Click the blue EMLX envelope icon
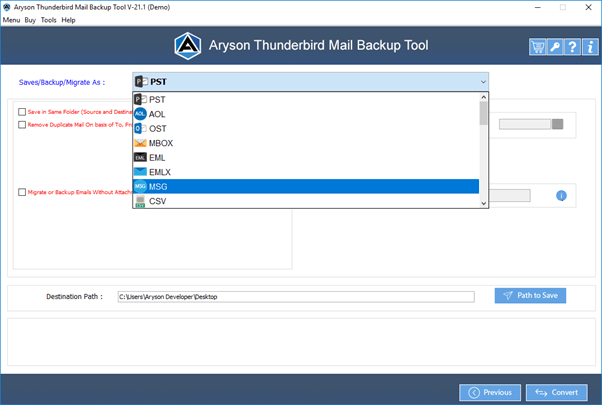 click(140, 172)
